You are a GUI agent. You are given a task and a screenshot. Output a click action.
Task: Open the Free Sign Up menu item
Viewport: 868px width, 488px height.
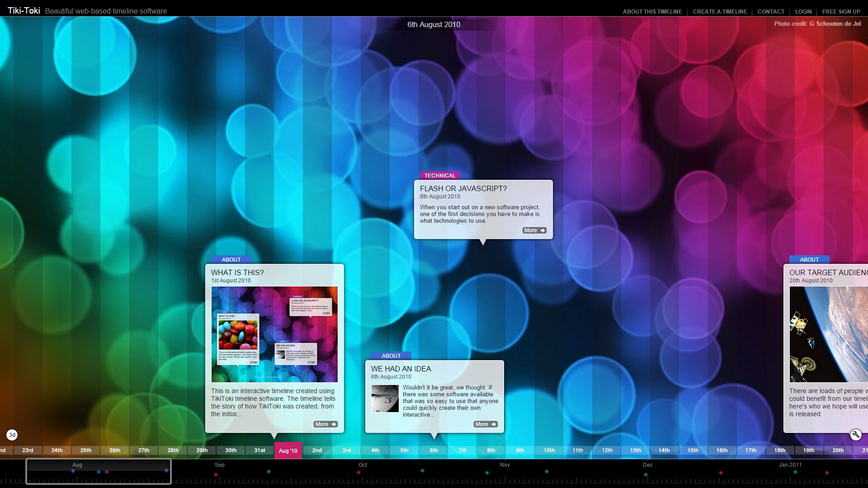[841, 12]
